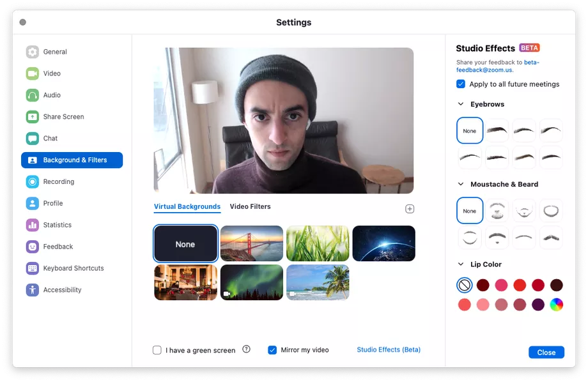Collapse the Lip Color section
This screenshot has width=588, height=382.
tap(460, 264)
